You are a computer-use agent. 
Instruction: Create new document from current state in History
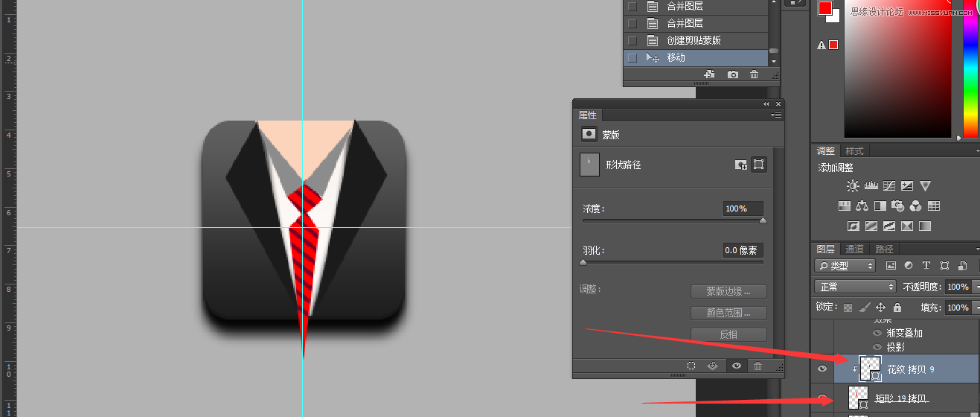(709, 74)
